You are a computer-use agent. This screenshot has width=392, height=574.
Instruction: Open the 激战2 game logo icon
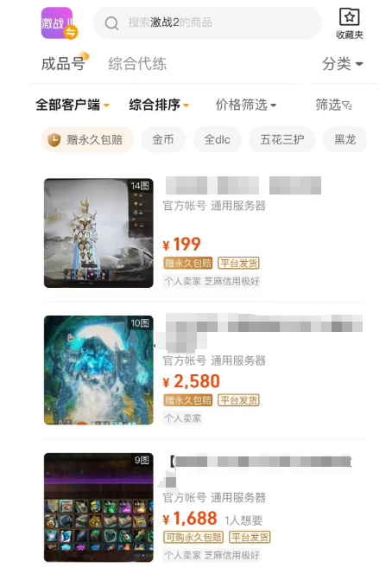[57, 22]
